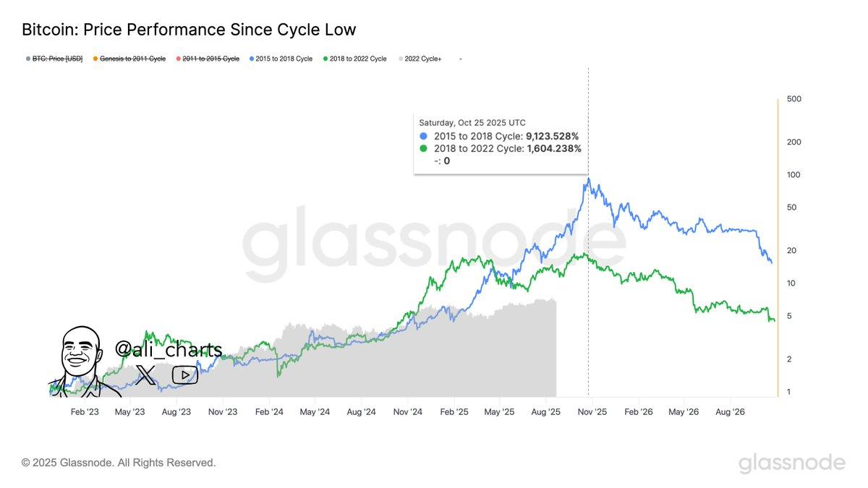Hide the 2018 to 2022 Cycle series
Viewport: 868px width, 488px height.
pyautogui.click(x=354, y=59)
